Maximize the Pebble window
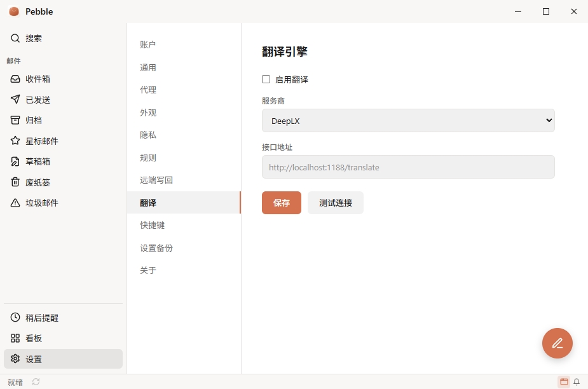Image resolution: width=588 pixels, height=389 pixels. point(546,11)
